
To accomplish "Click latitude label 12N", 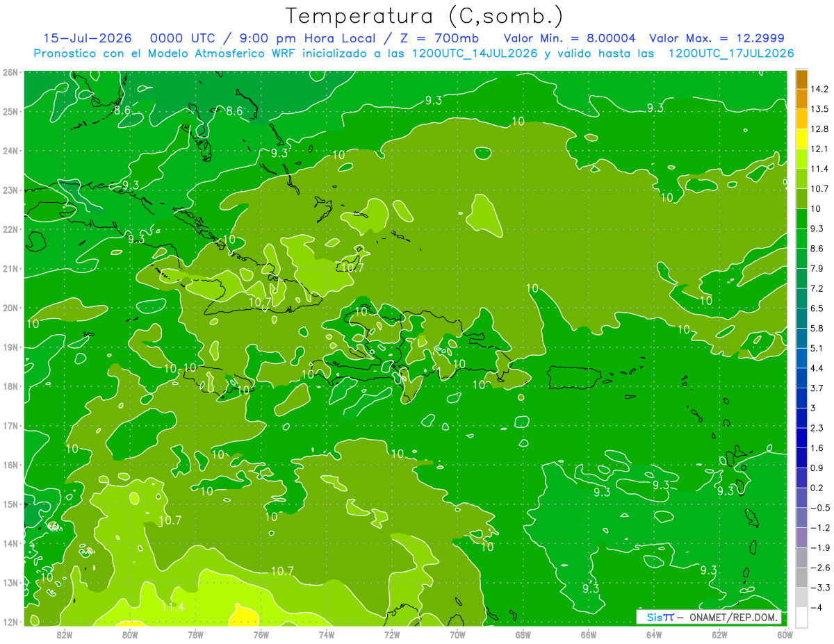I will (10, 621).
